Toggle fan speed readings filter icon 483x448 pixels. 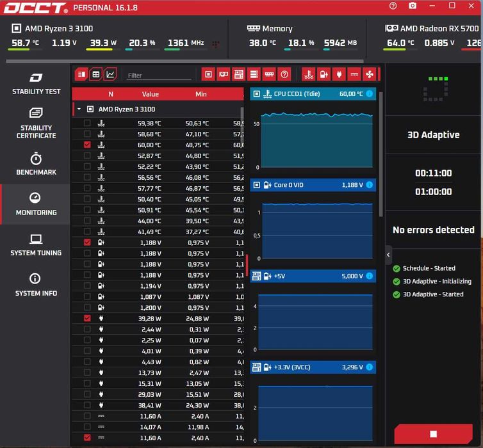pos(370,74)
